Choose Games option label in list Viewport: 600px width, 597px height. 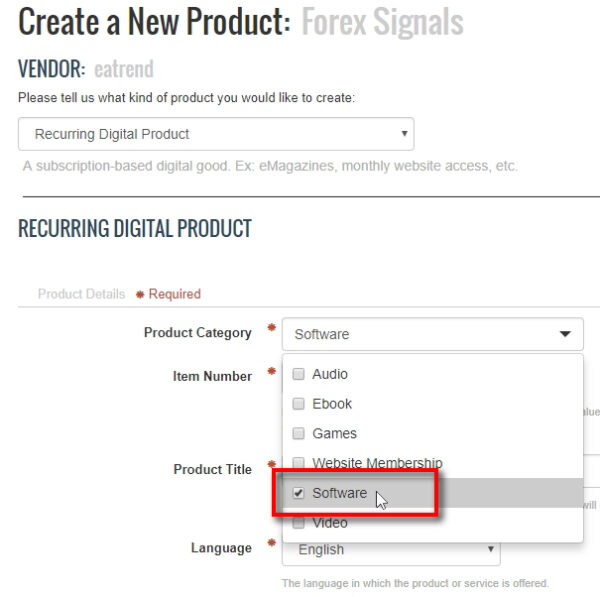pos(334,434)
